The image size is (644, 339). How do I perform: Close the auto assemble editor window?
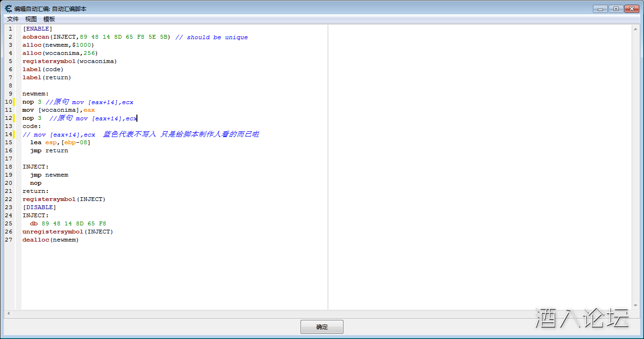632,9
